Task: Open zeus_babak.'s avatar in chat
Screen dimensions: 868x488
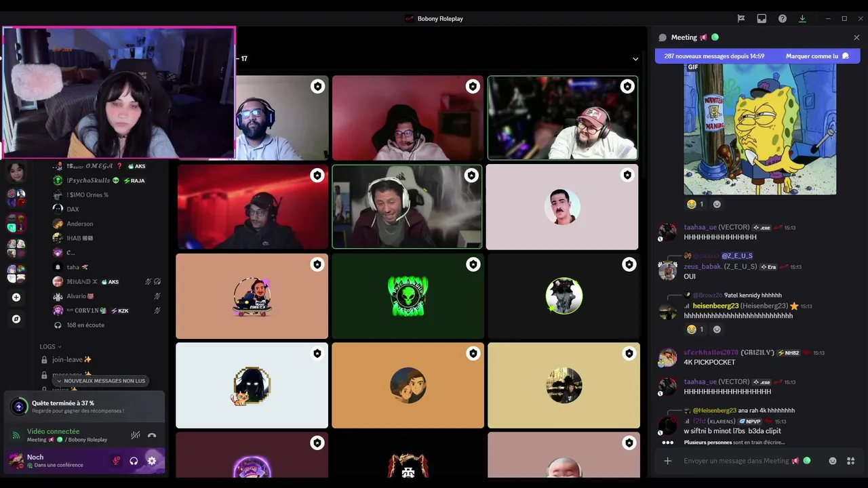Action: point(668,271)
